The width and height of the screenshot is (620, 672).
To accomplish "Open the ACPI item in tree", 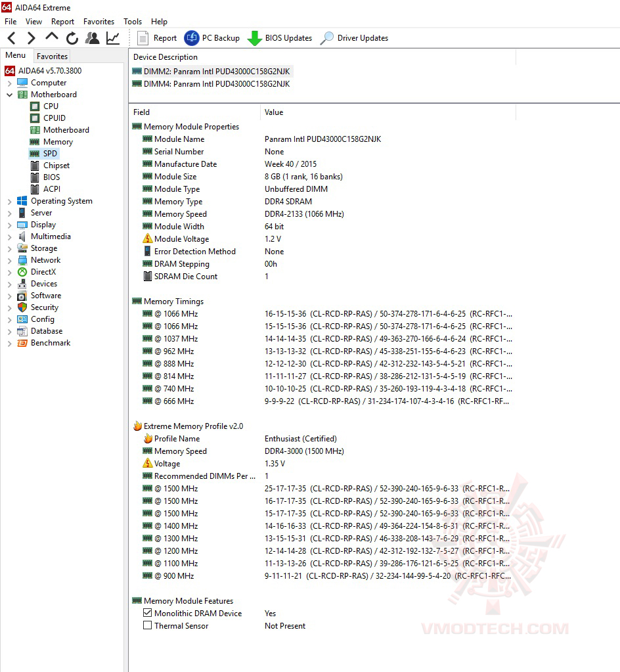I will 45,189.
